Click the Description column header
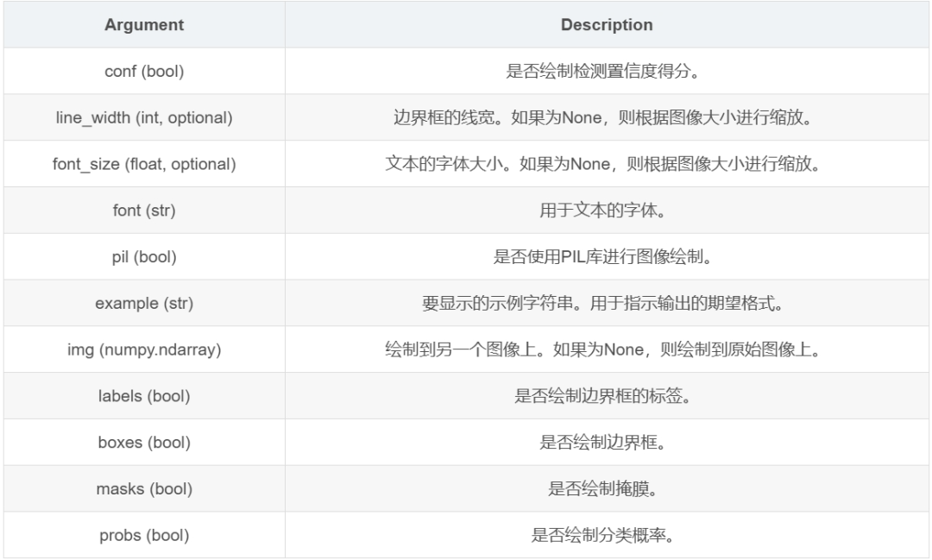Image resolution: width=932 pixels, height=560 pixels. (607, 25)
